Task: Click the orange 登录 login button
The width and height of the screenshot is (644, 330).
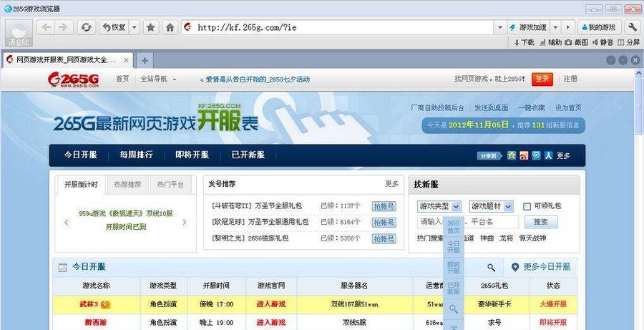Action: coord(542,79)
